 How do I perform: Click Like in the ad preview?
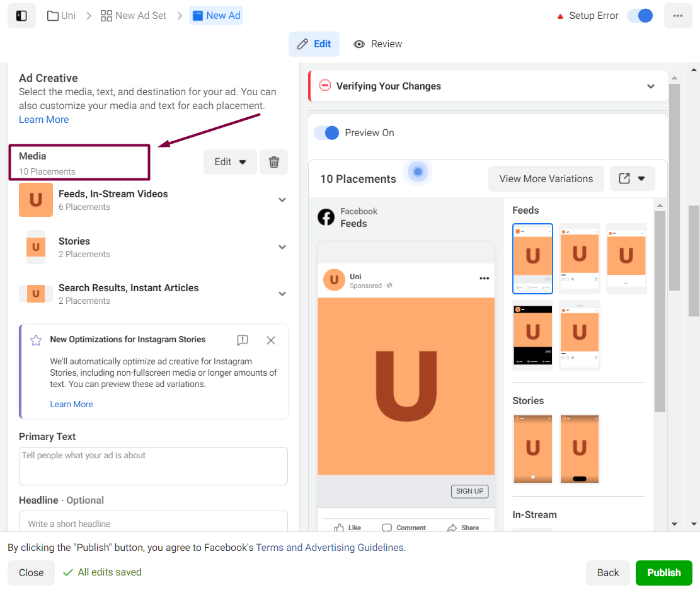point(347,528)
